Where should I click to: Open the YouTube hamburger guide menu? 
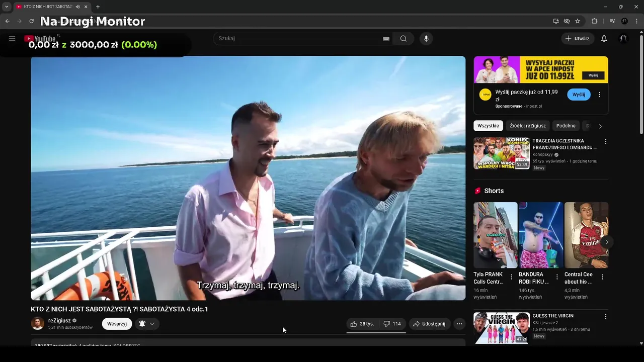tap(12, 38)
